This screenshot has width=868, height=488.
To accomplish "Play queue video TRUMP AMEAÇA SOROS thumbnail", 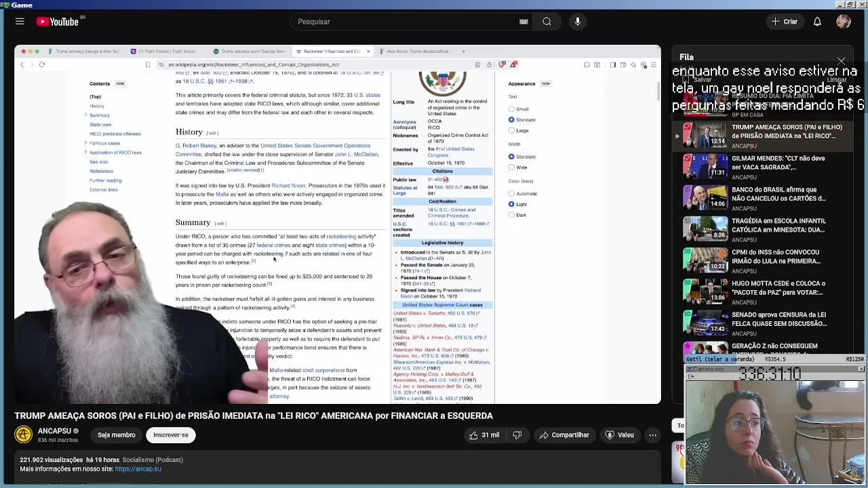I will point(704,136).
